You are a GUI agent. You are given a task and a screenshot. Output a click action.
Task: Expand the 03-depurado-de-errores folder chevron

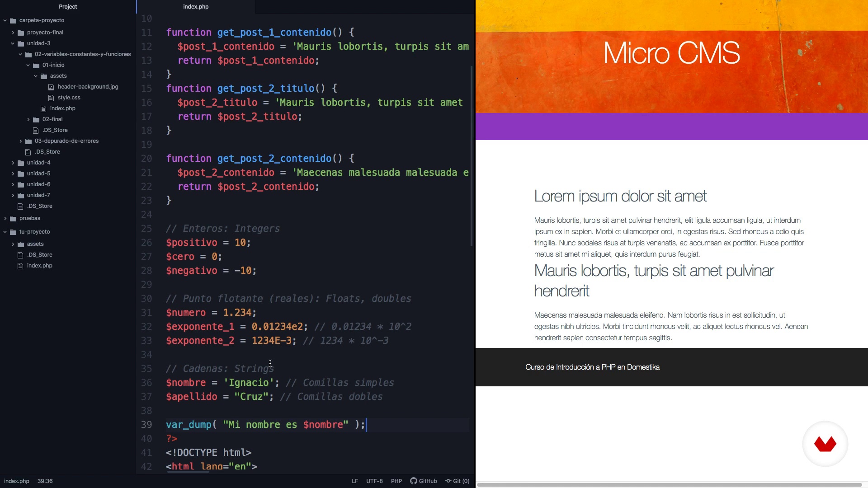pos(20,141)
